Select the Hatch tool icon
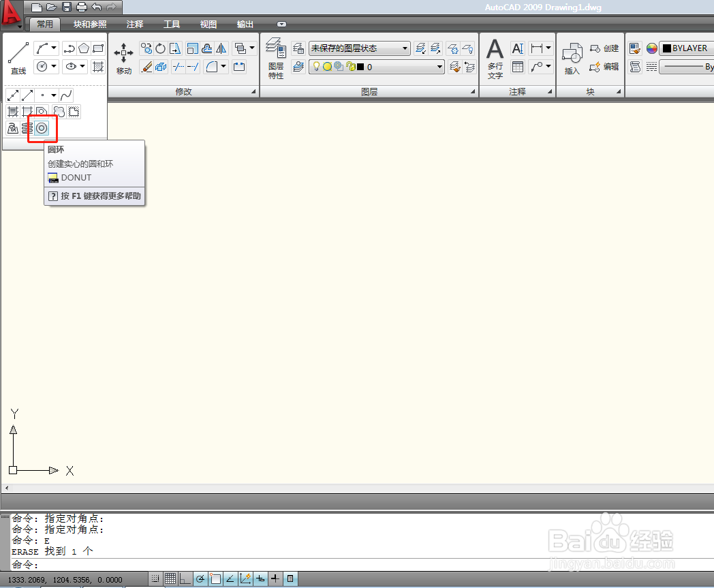 click(98, 67)
